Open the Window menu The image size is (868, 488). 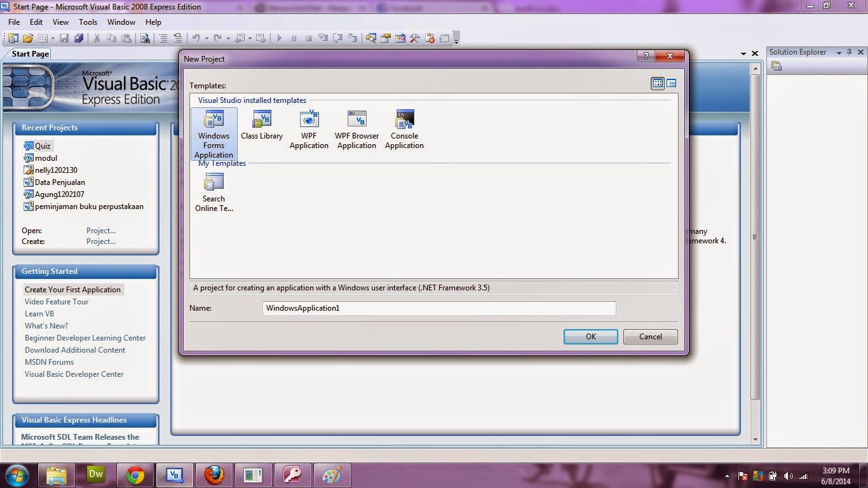point(121,22)
